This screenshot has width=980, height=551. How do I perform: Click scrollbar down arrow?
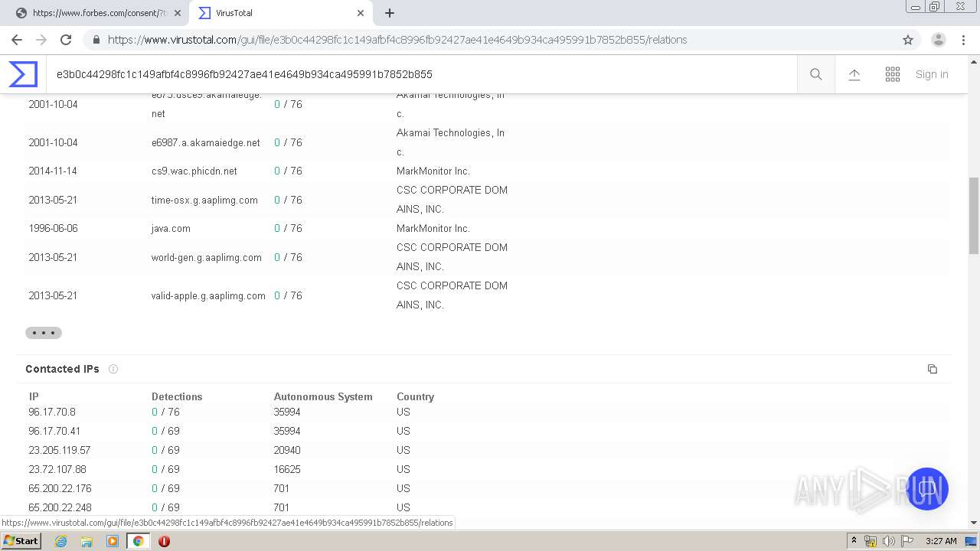[974, 523]
